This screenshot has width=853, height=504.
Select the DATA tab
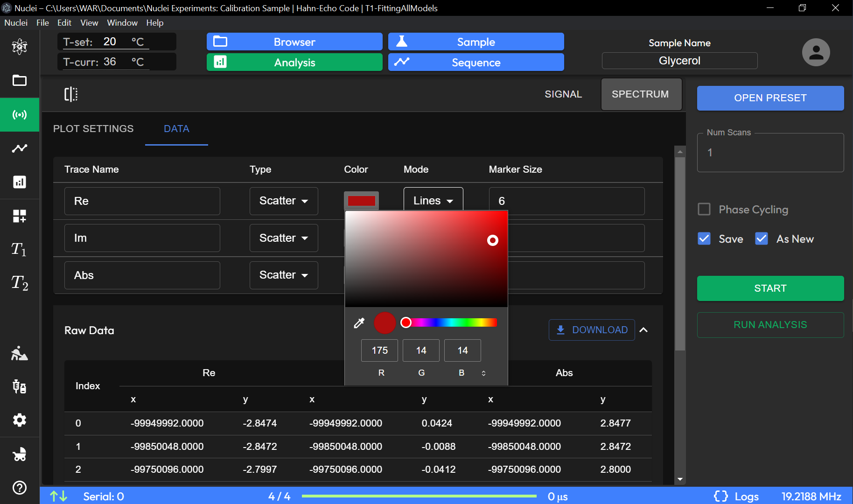(176, 128)
